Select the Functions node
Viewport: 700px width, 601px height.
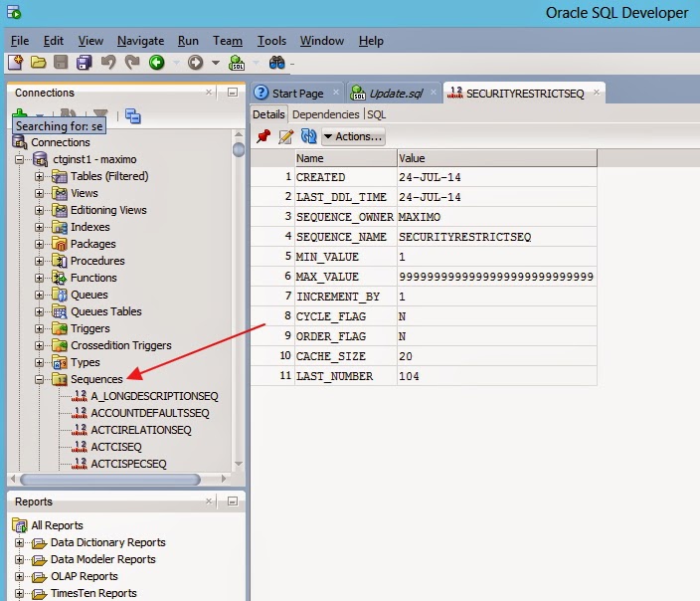[93, 279]
